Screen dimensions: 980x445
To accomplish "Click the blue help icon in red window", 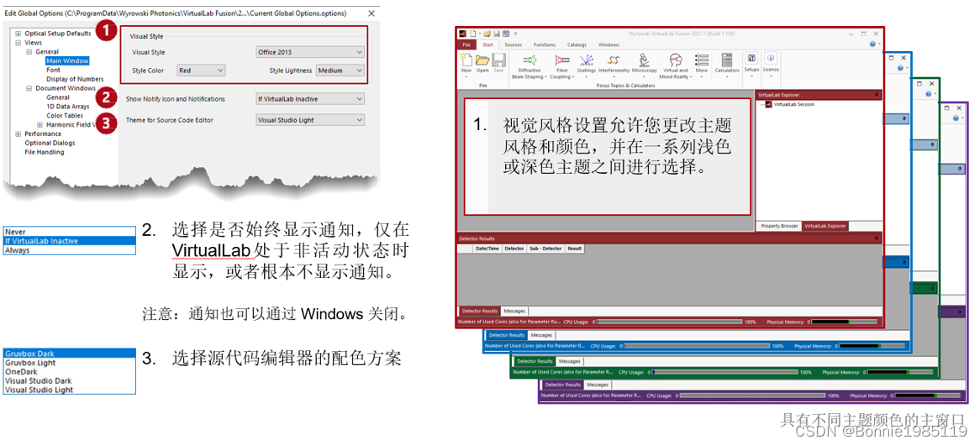I will point(873,44).
